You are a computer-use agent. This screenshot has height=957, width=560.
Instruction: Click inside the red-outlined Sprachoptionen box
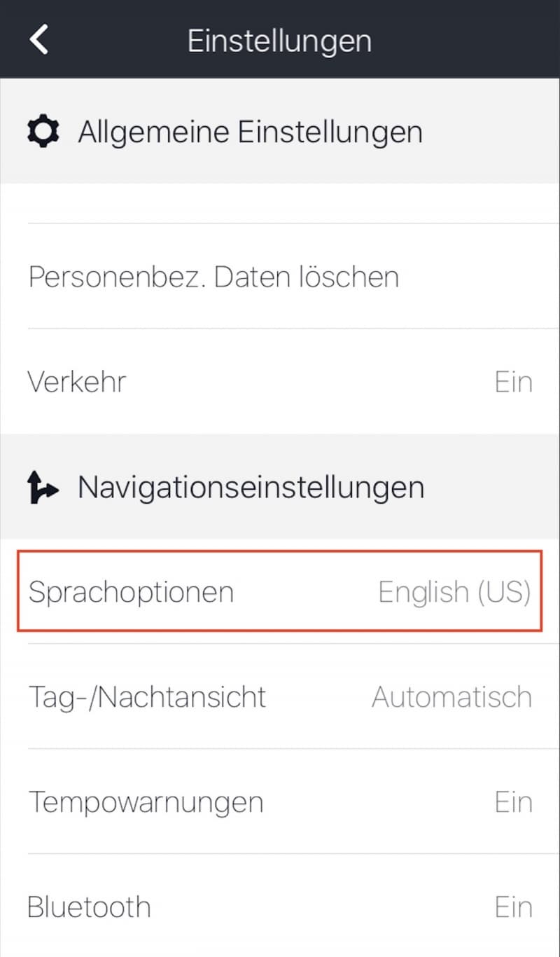pos(280,591)
